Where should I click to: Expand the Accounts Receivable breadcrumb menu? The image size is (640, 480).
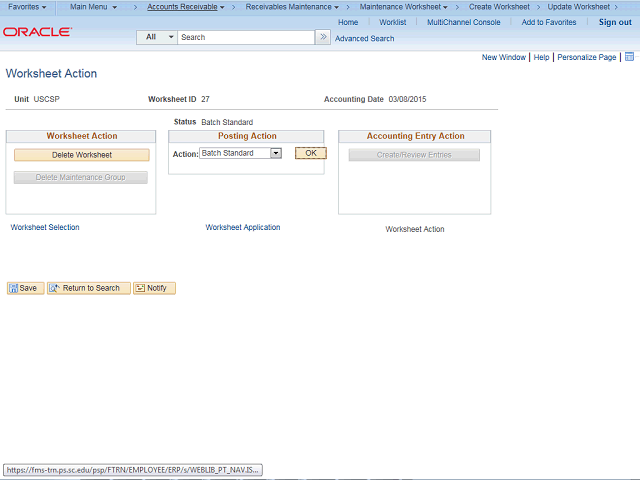pos(186,7)
